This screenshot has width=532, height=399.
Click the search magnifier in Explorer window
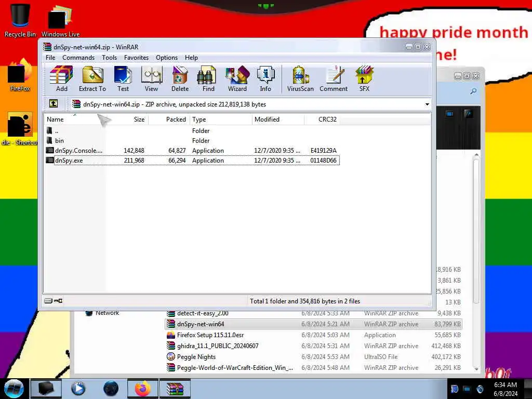click(x=473, y=91)
